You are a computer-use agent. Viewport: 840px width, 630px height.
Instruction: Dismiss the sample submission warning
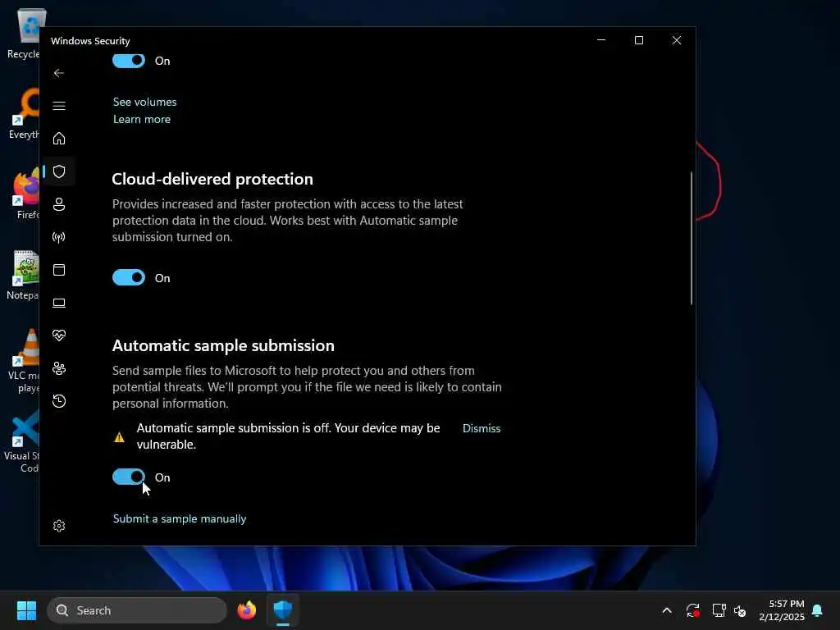click(x=481, y=428)
